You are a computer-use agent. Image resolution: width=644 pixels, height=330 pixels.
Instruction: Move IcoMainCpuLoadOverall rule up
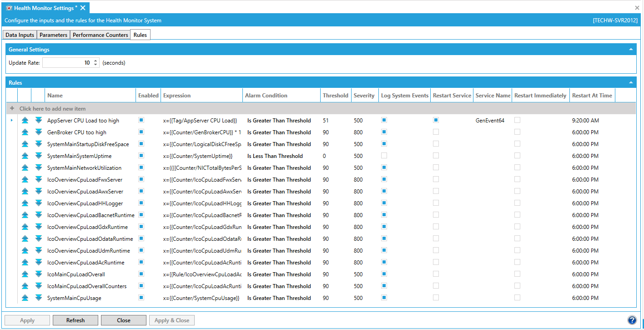25,274
